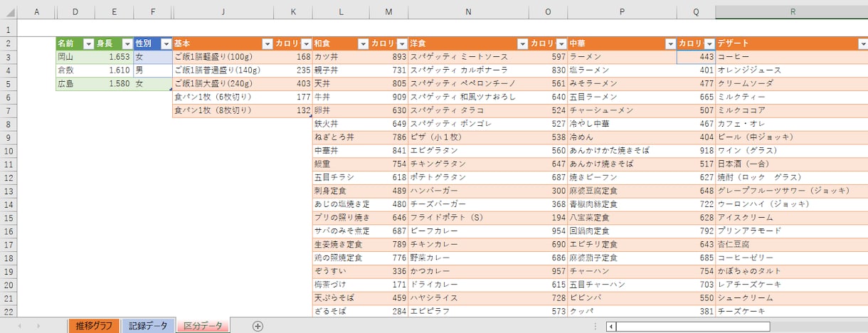Open the calorie filter next to 基本
868x333 pixels.
point(306,43)
